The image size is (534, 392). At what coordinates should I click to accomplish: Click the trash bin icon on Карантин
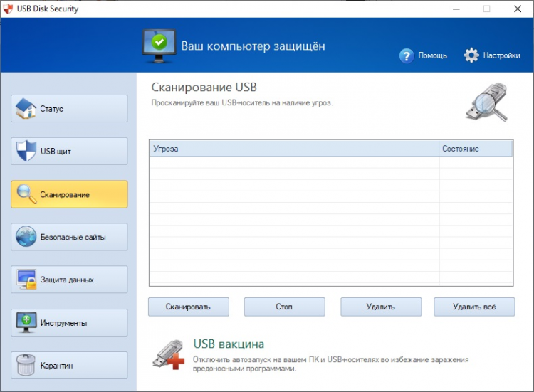pos(26,365)
